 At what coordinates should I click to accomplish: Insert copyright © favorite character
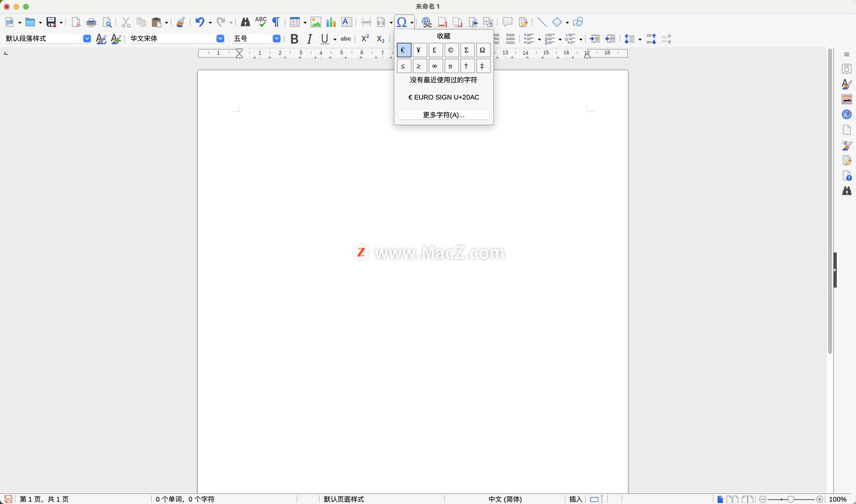pos(451,50)
